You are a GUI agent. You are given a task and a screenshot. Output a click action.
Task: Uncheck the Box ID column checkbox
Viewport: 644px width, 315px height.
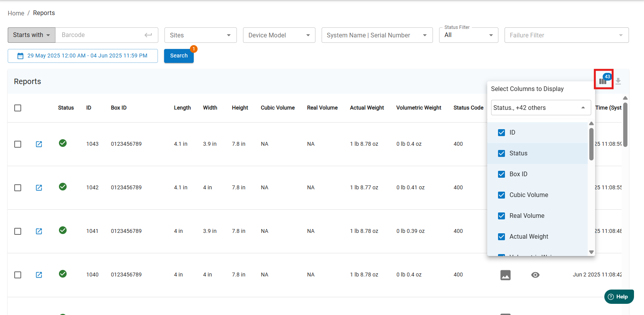501,174
